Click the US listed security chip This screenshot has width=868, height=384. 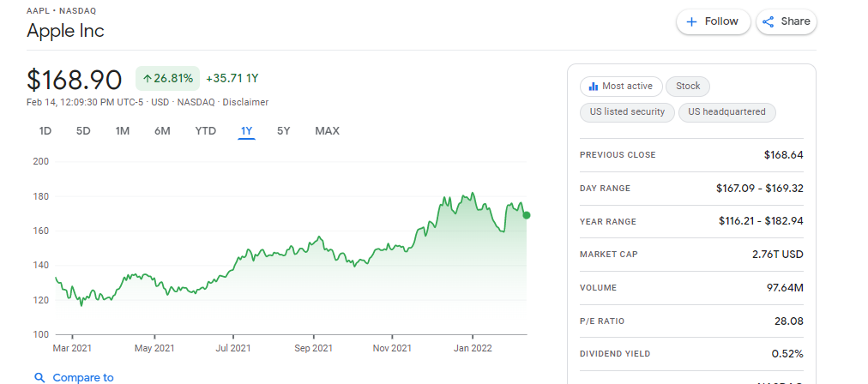pos(627,111)
